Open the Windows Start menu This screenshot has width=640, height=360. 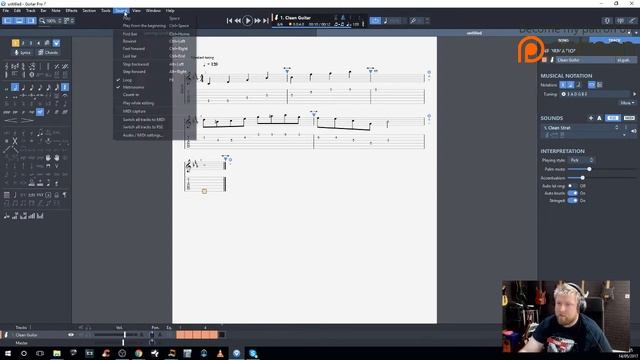(x=8, y=353)
